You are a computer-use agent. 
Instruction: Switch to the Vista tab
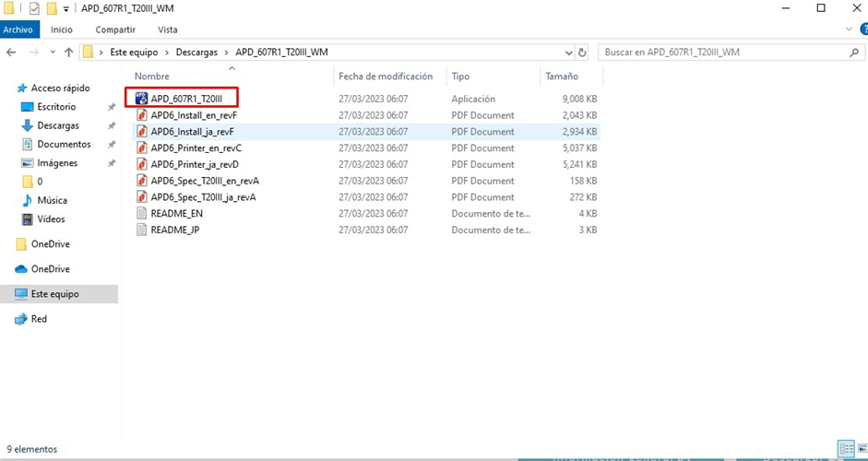click(x=168, y=30)
